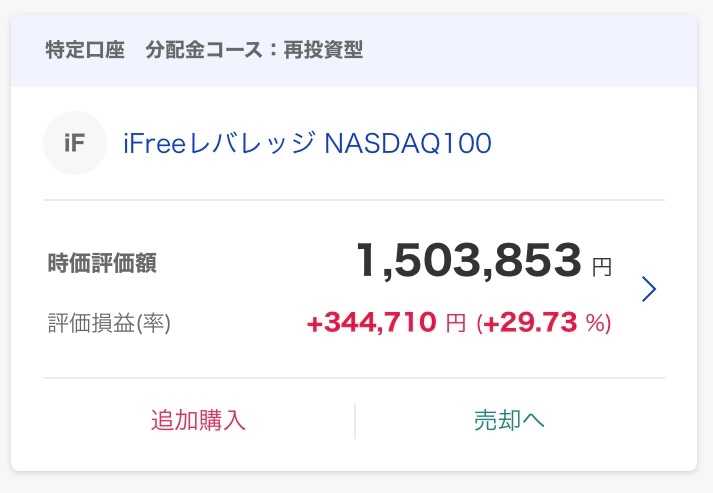
Task: Click the pale blue account header banner
Action: pyautogui.click(x=354, y=50)
